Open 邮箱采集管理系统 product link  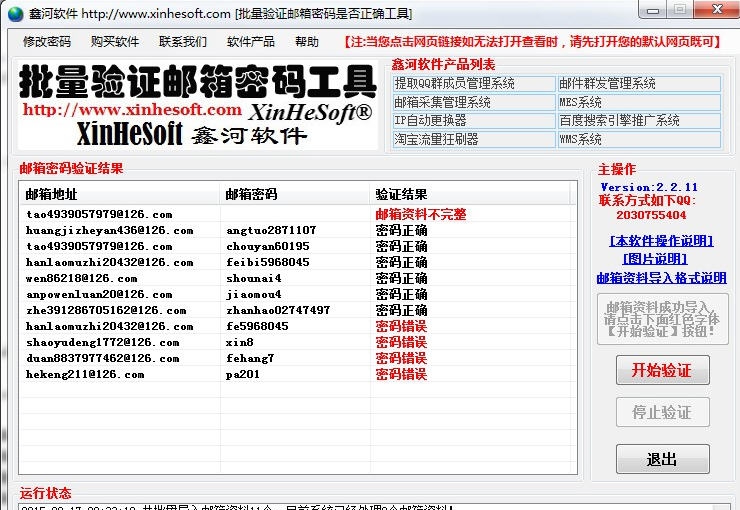[x=473, y=102]
